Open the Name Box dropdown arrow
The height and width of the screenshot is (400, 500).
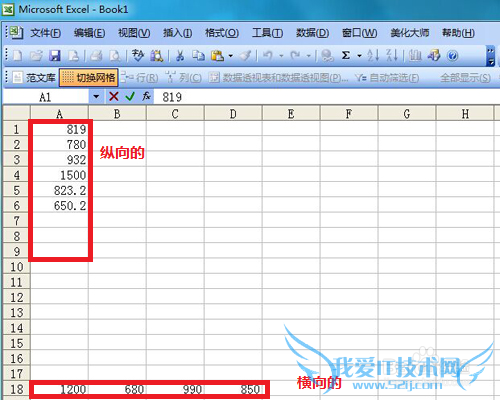[x=96, y=97]
